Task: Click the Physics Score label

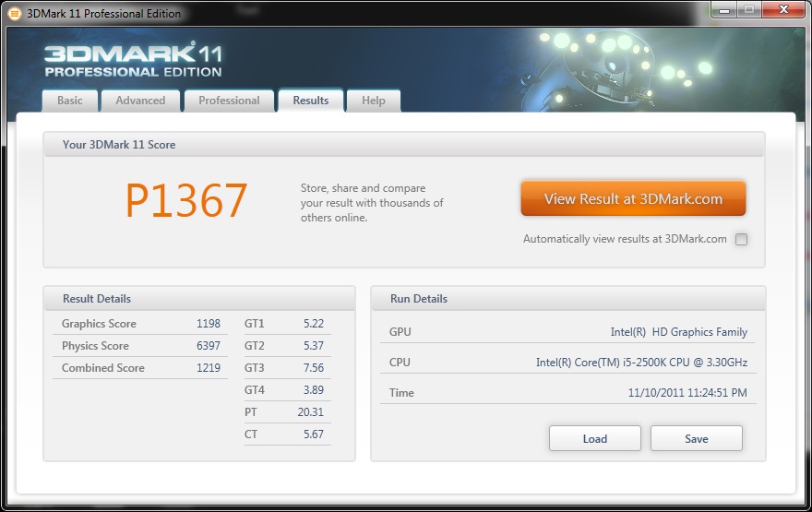Action: point(95,346)
